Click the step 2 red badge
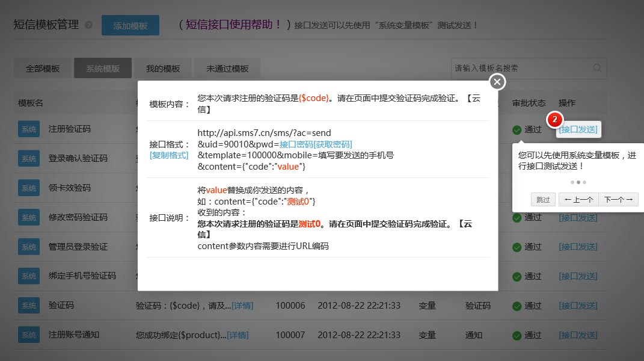Screen dimensions: 644x361 (554, 120)
